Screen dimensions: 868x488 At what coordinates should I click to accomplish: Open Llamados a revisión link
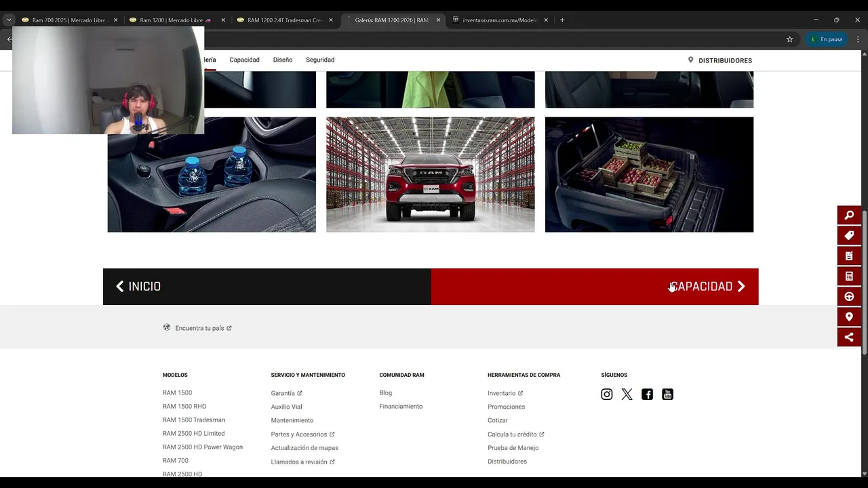pos(302,462)
